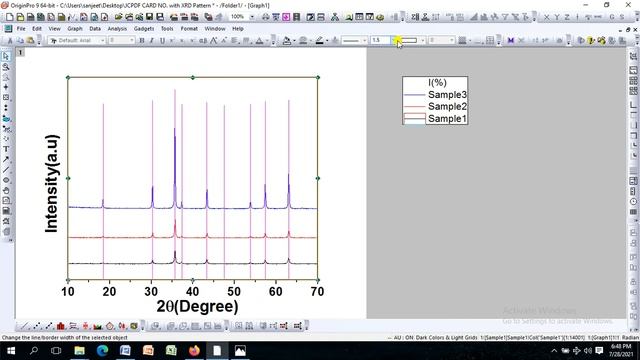Select the Line drawing tool in toolbox

point(6,170)
